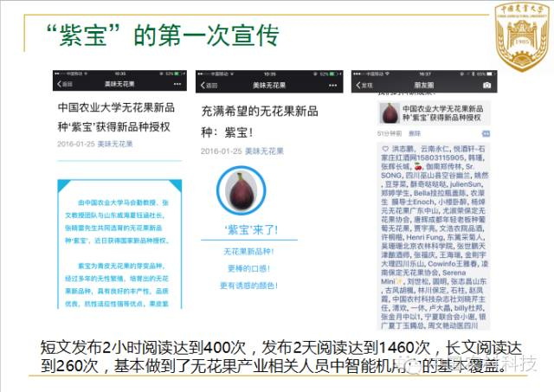Open more options dots in first screenshot
The height and width of the screenshot is (392, 554).
click(177, 84)
